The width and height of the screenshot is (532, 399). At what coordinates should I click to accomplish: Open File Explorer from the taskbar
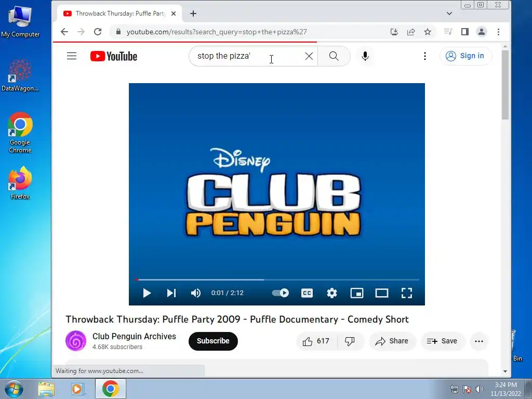(x=46, y=389)
